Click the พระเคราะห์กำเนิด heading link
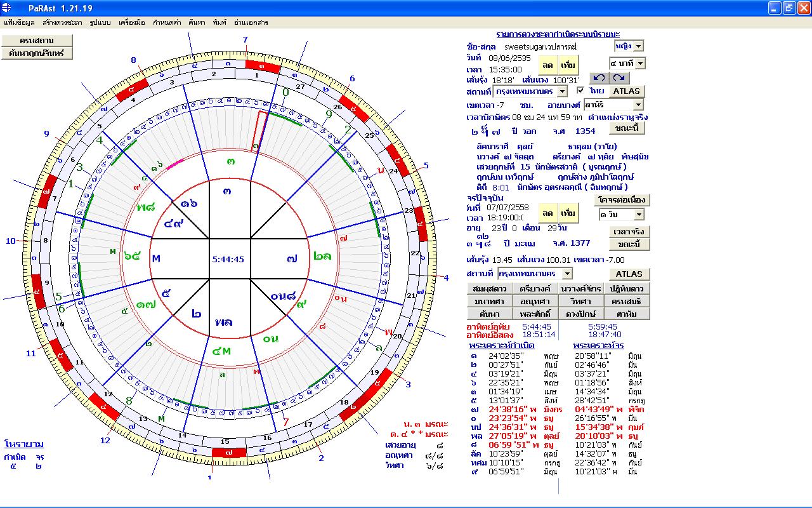This screenshot has height=508, width=812. tap(502, 345)
